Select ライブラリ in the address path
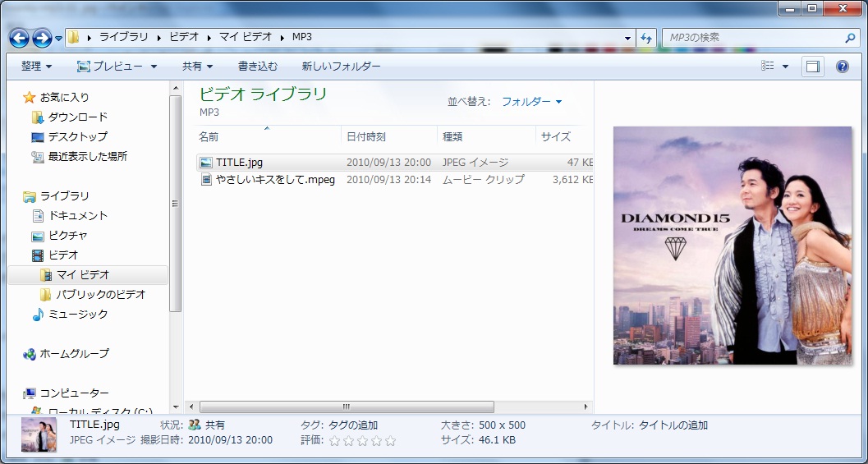868x464 pixels. coord(123,37)
